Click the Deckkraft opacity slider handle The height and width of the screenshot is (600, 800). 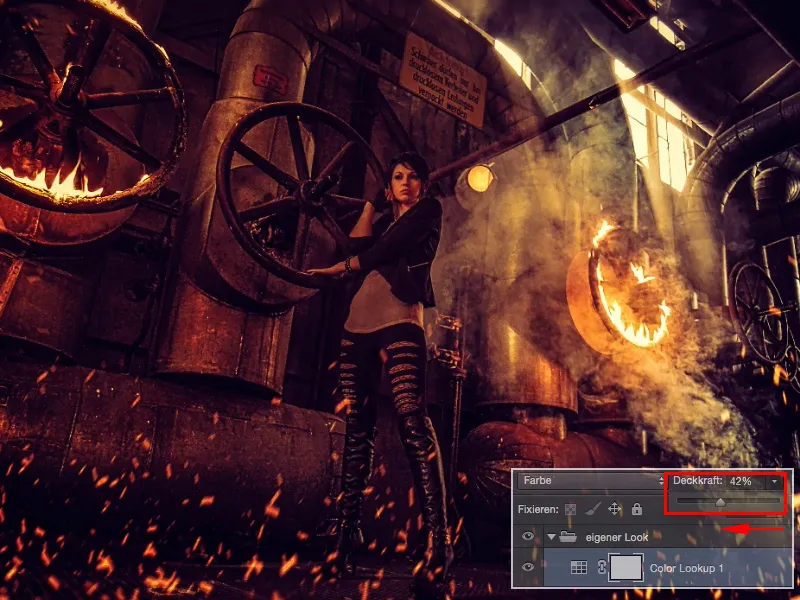720,503
